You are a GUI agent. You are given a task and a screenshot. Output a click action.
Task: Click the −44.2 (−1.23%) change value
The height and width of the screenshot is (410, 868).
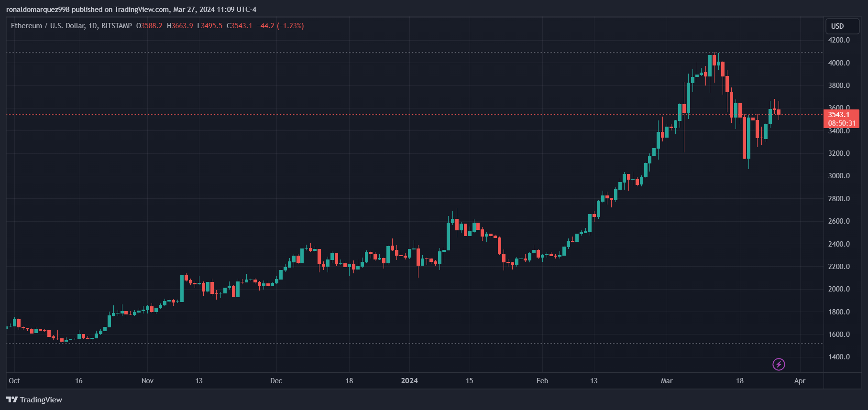click(280, 26)
